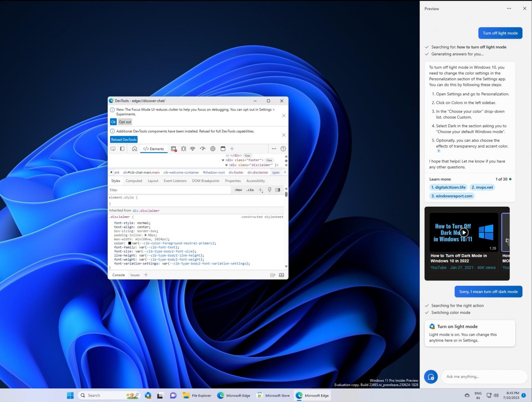Expand the padding-inline property arrow in Styles
This screenshot has width=532, height=402.
[145, 235]
